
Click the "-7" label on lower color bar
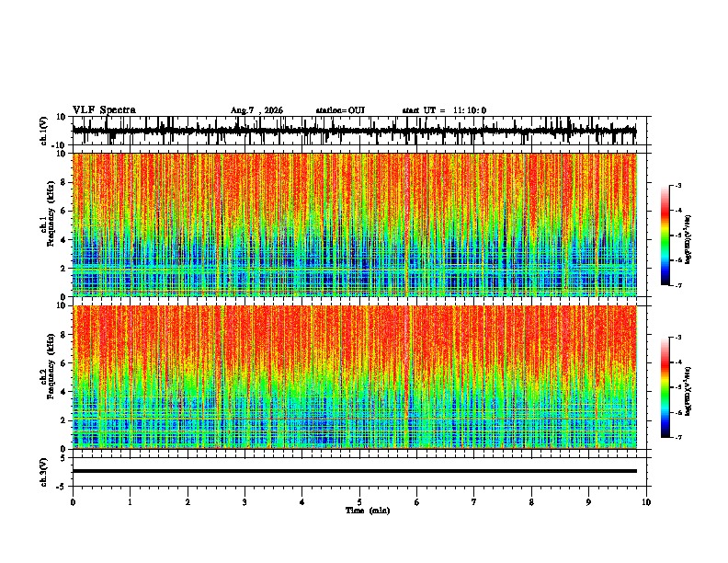click(x=677, y=438)
